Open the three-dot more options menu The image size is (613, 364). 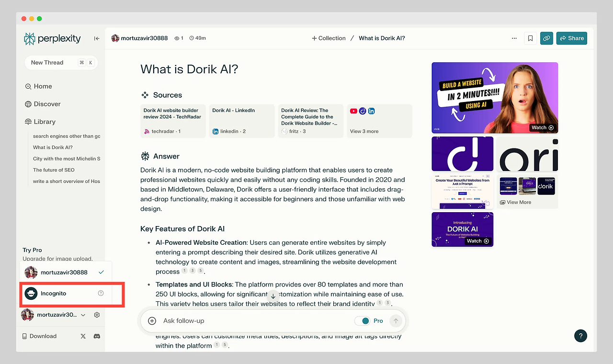[514, 38]
